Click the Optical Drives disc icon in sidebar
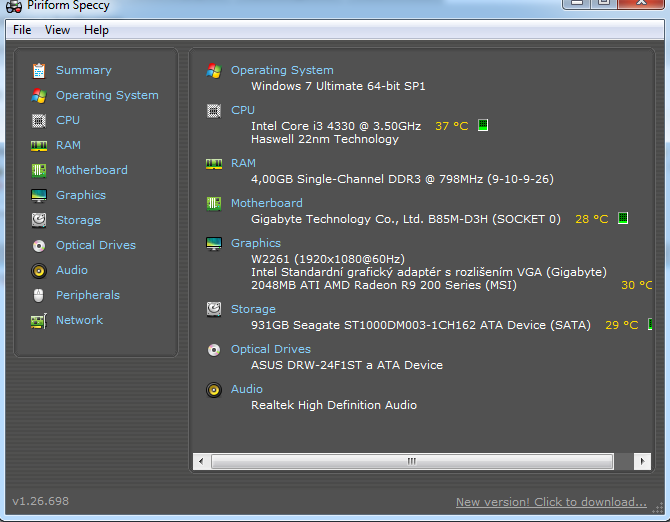Screen dimensions: 670x522 pyautogui.click(x=39, y=246)
